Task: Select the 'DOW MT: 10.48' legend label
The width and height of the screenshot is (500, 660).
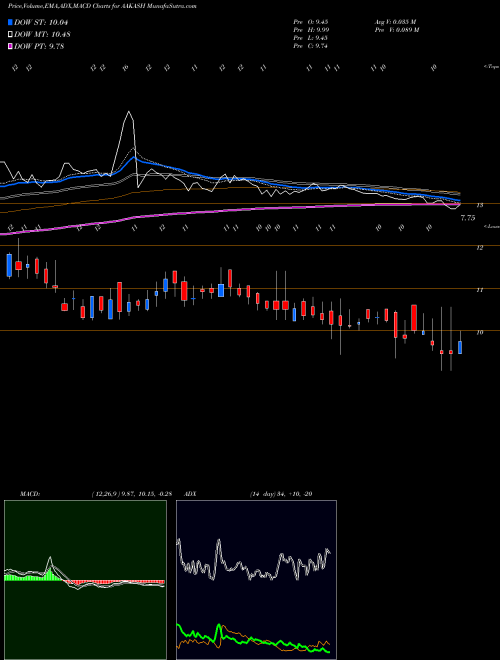Action: pyautogui.click(x=42, y=35)
